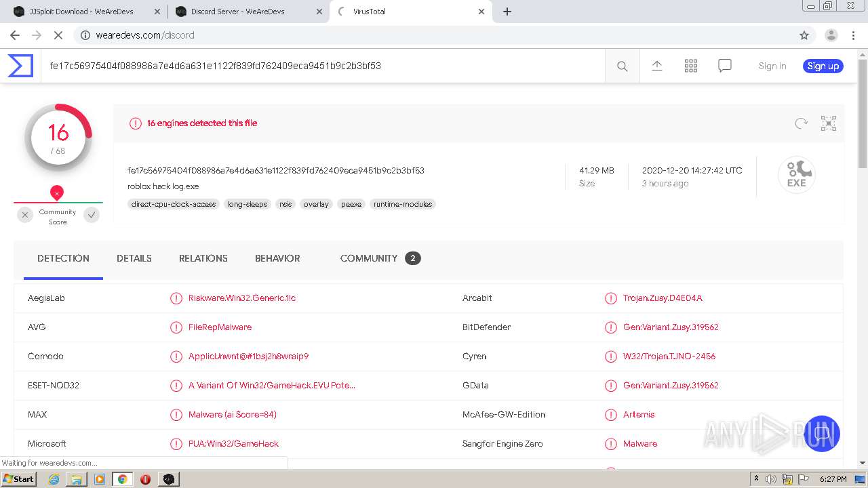Select ESET-NOD32 GameHack.EVU result
The width and height of the screenshot is (868, 488).
(x=272, y=386)
